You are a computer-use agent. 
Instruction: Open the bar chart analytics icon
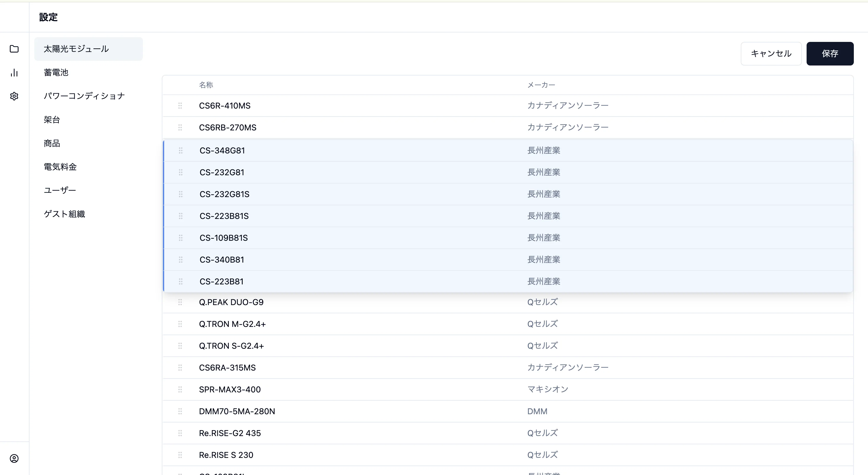(x=14, y=72)
